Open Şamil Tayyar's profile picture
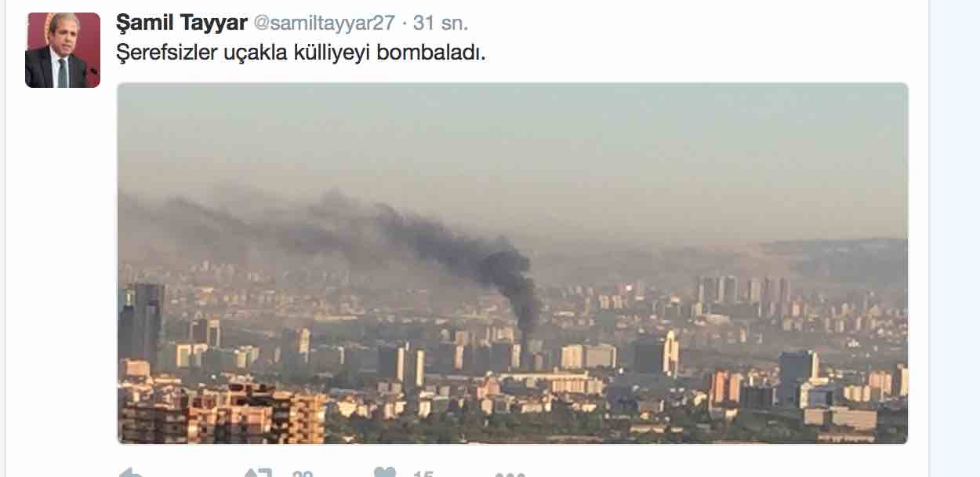The width and height of the screenshot is (980, 477). (63, 49)
